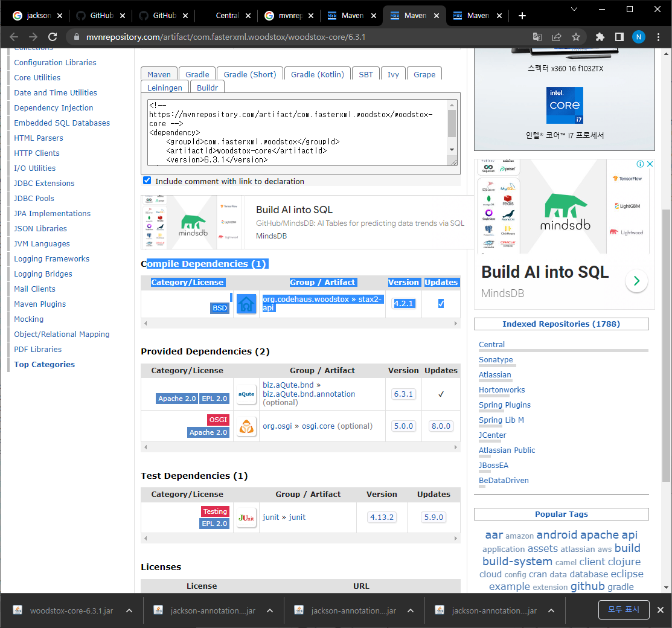Click the share page icon
This screenshot has height=628, width=672.
pos(556,37)
